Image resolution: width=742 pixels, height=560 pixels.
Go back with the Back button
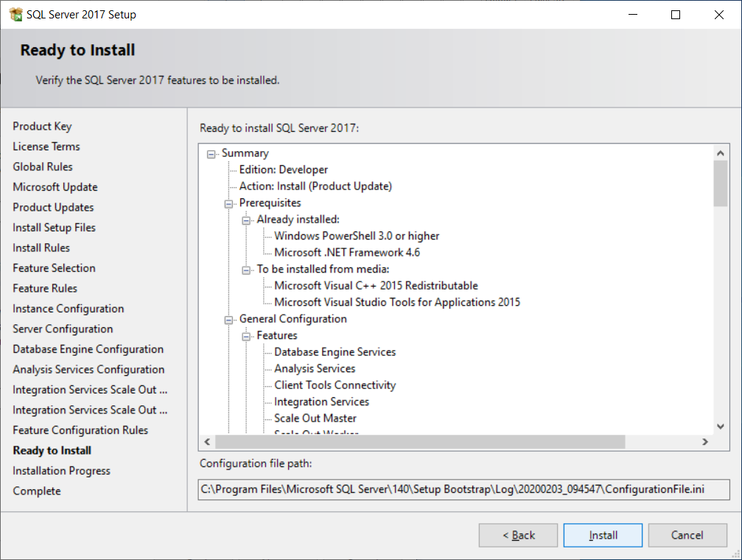518,536
